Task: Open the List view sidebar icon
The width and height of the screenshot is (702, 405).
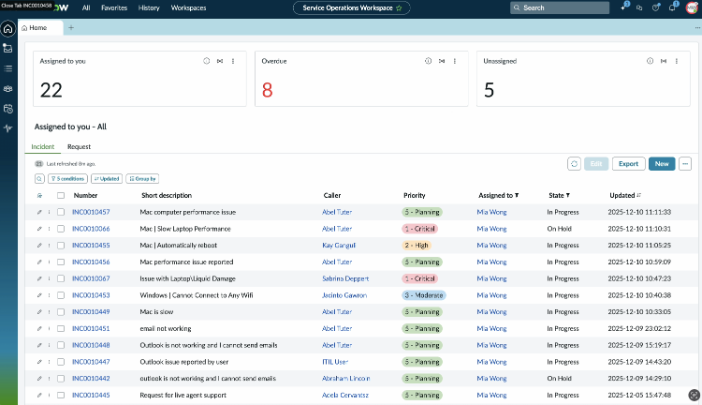Action: [8, 68]
